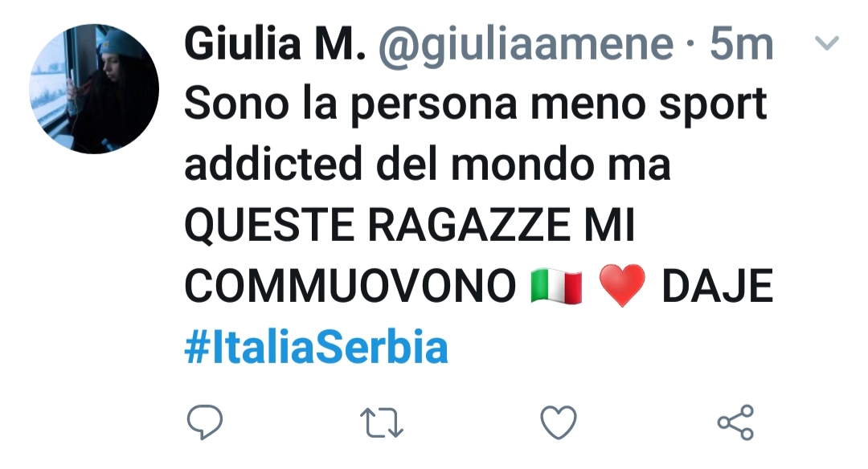Retweet this post via the arrows icon
Image resolution: width=868 pixels, height=469 pixels.
coord(382,423)
